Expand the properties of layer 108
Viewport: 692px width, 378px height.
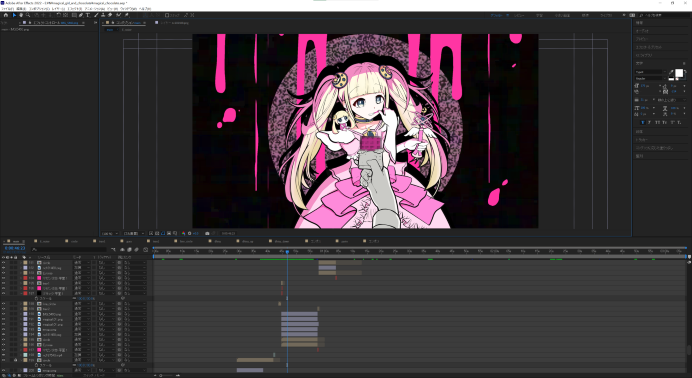pyautogui.click(x=21, y=304)
